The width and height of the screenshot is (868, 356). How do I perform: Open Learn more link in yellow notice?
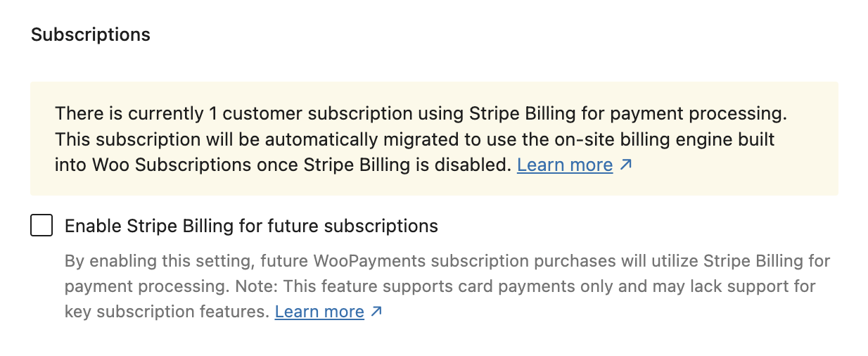564,165
